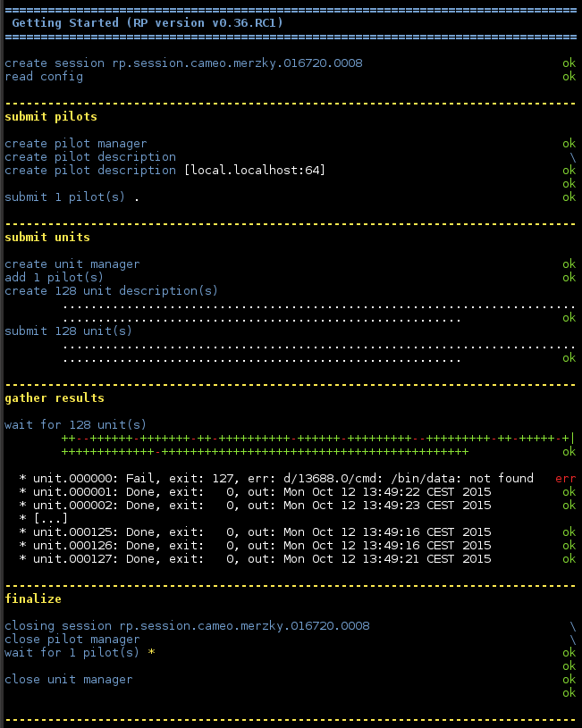Click the '[local.localhost:64]' pilot description text
582x728 pixels.
click(x=255, y=171)
